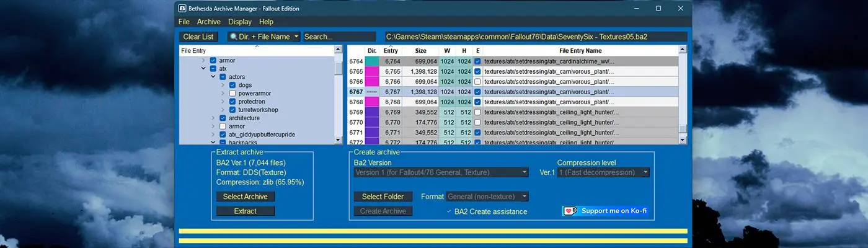Open the Display menu
Screen dimensions: 868x248
click(240, 22)
